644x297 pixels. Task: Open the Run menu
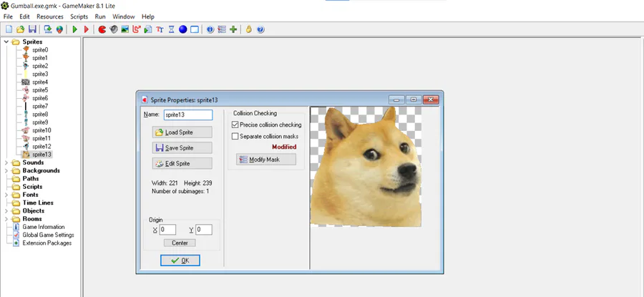click(100, 16)
